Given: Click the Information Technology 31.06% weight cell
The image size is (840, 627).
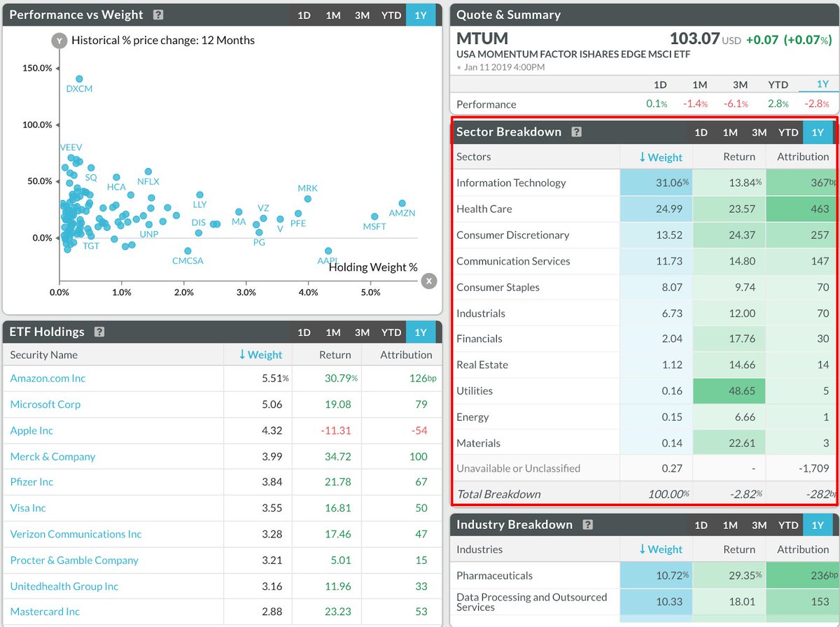Looking at the screenshot, I should 656,183.
